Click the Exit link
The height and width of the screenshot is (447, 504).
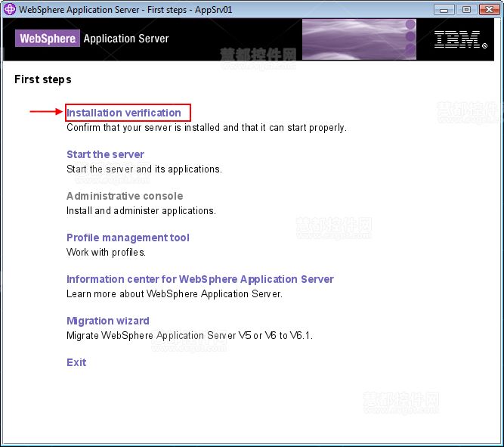[76, 362]
